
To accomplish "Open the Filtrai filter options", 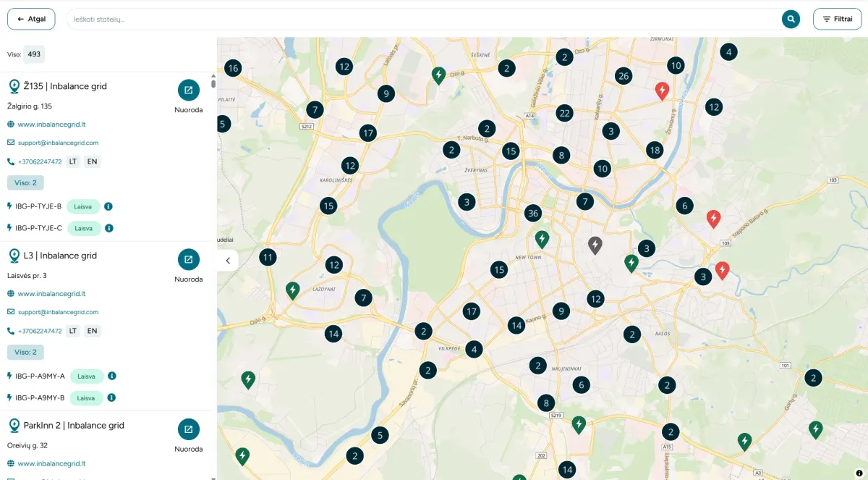I will pyautogui.click(x=837, y=19).
